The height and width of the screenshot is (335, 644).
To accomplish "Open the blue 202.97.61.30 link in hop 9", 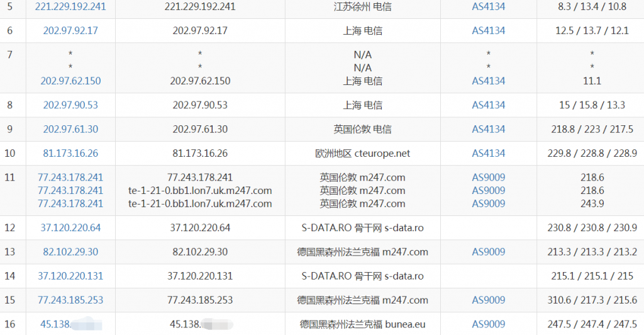I will click(x=70, y=129).
